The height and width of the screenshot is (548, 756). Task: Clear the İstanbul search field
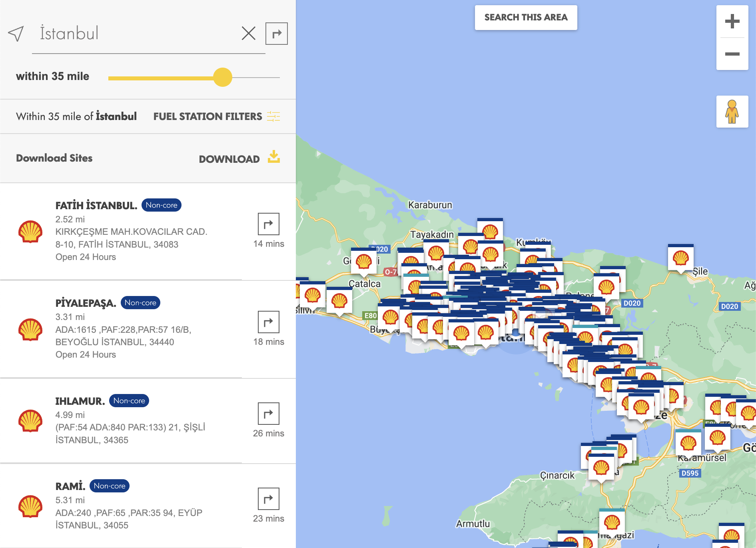[x=248, y=34]
